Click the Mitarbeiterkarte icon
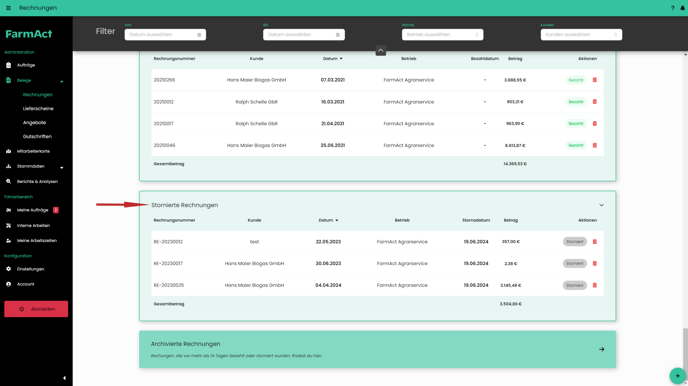 click(8, 151)
